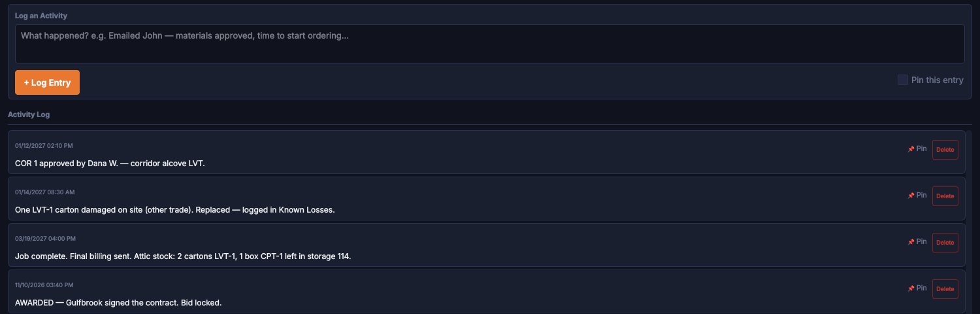This screenshot has height=314, width=980.
Task: Pin the AWARDED Gulfbrook entry
Action: pos(917,288)
